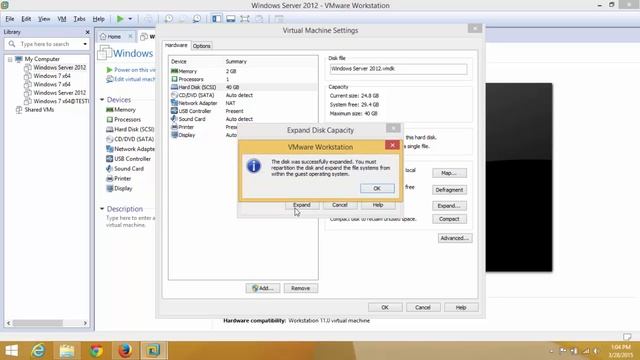Select USB Controller row in settings list
Image resolution: width=640 pixels, height=360 pixels.
[243, 111]
